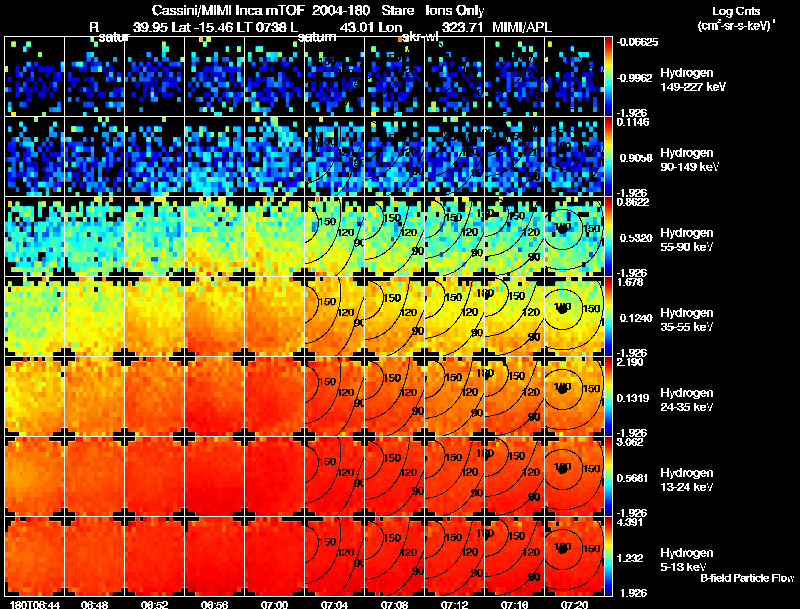The image size is (800, 609).
Task: Click the "07:04" time axis label
Action: (x=335, y=605)
